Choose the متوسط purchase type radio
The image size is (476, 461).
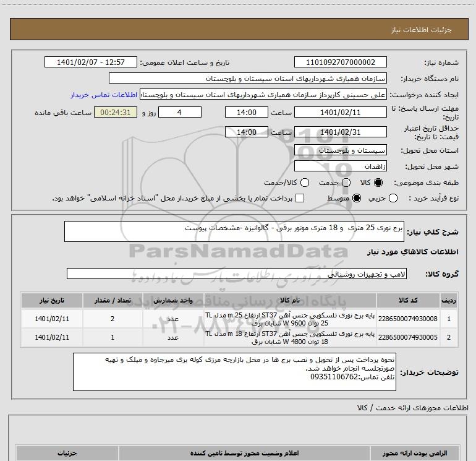357,198
